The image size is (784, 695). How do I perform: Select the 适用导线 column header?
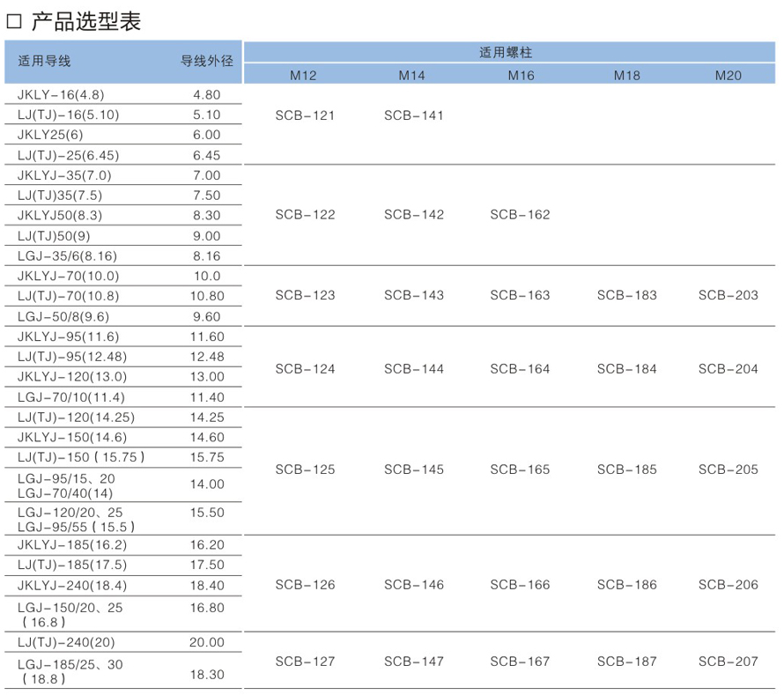[44, 61]
